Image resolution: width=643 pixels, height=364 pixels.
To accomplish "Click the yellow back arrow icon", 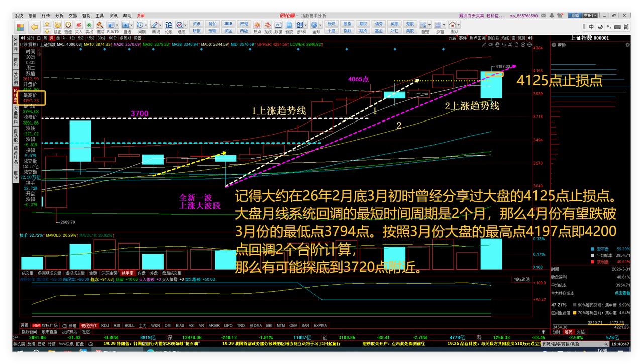I will coord(34,27).
